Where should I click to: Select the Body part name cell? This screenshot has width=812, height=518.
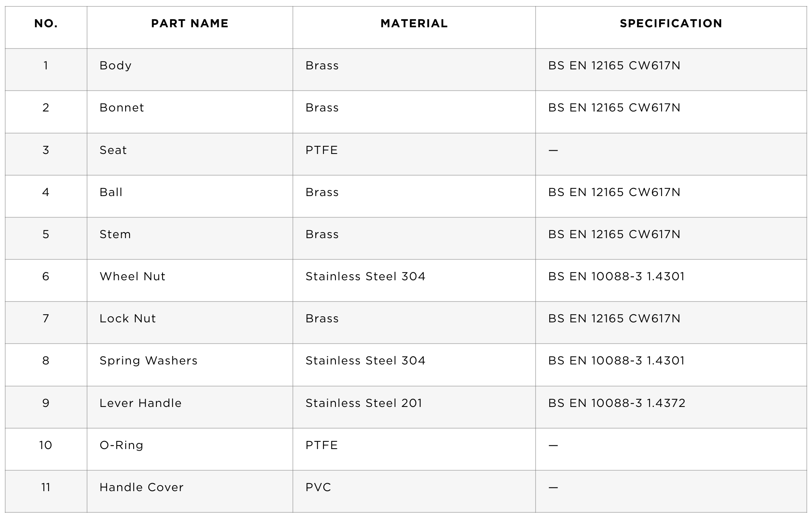pos(190,70)
